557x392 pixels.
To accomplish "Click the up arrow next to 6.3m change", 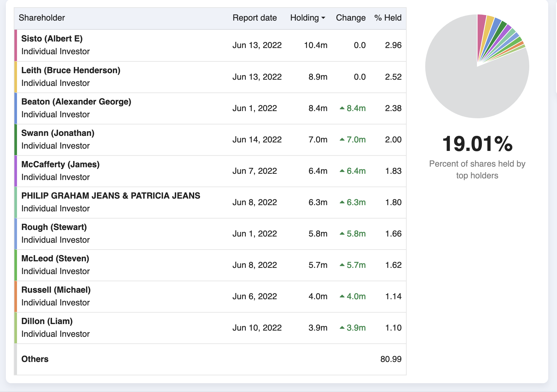I will click(342, 202).
